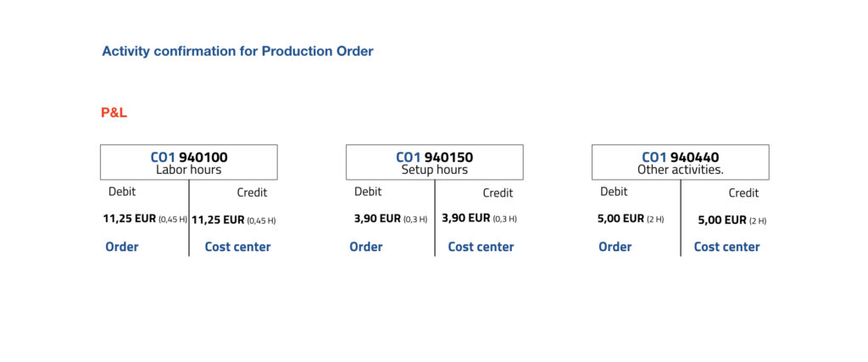868x362 pixels.
Task: Click Debit label under Setup hours
Action: click(368, 192)
